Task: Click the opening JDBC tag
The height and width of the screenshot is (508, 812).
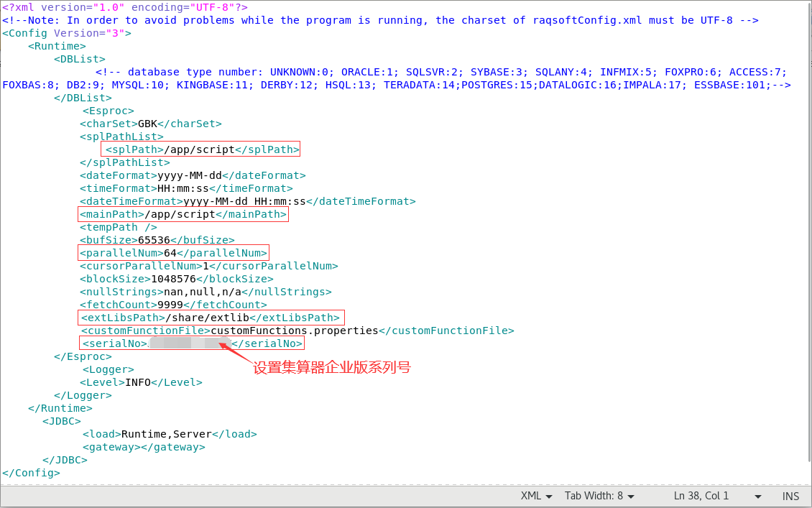Action: coord(62,422)
